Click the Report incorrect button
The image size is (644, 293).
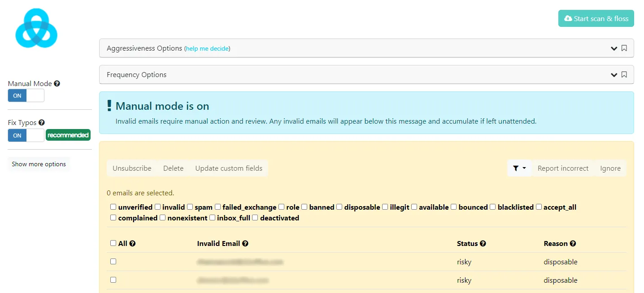pyautogui.click(x=563, y=168)
